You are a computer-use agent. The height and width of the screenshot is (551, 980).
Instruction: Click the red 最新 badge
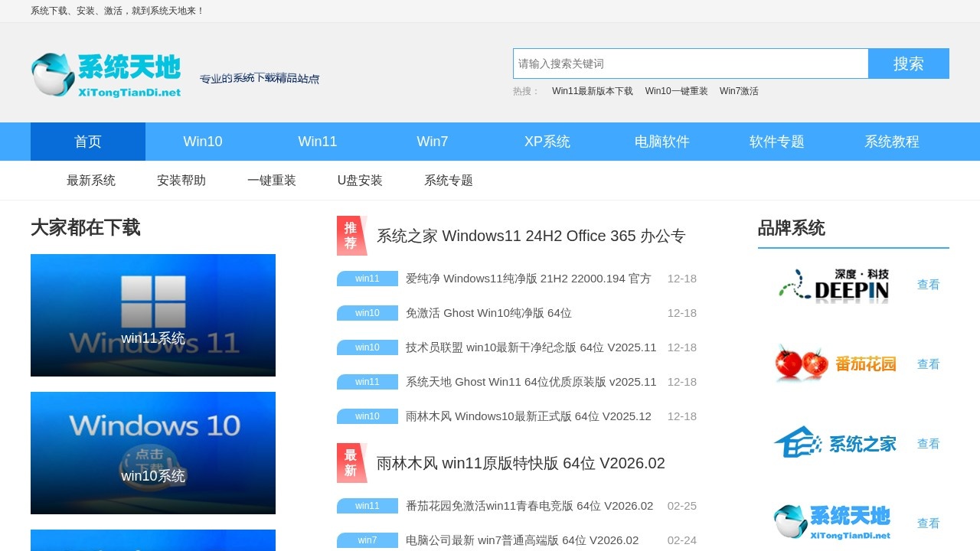pos(351,463)
